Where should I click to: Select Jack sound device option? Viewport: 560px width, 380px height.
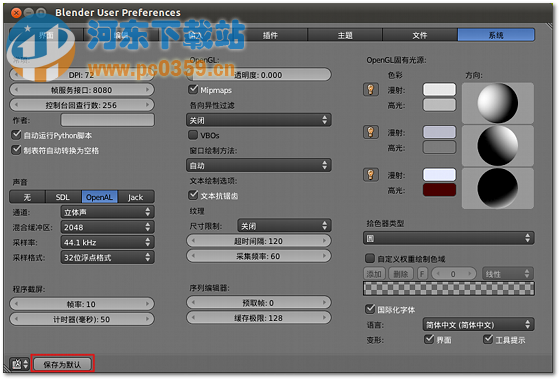pos(136,197)
